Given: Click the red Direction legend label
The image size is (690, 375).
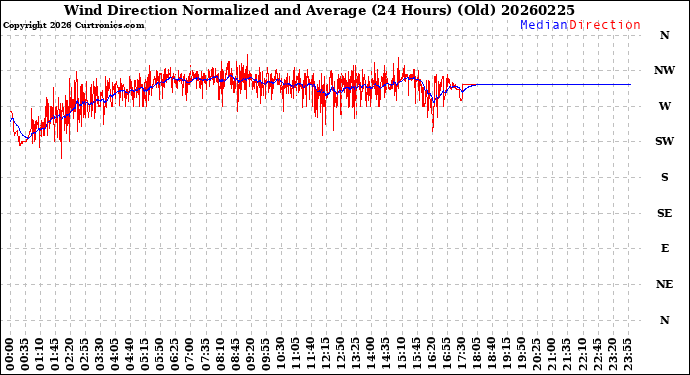Looking at the screenshot, I should 605,25.
